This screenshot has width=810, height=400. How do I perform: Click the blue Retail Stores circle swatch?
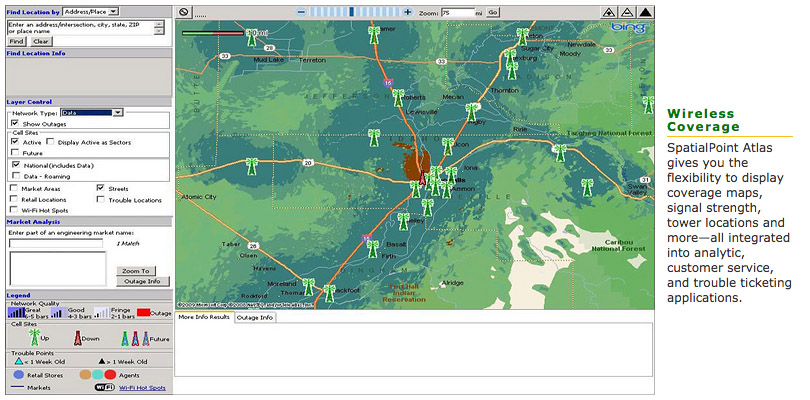(x=19, y=375)
